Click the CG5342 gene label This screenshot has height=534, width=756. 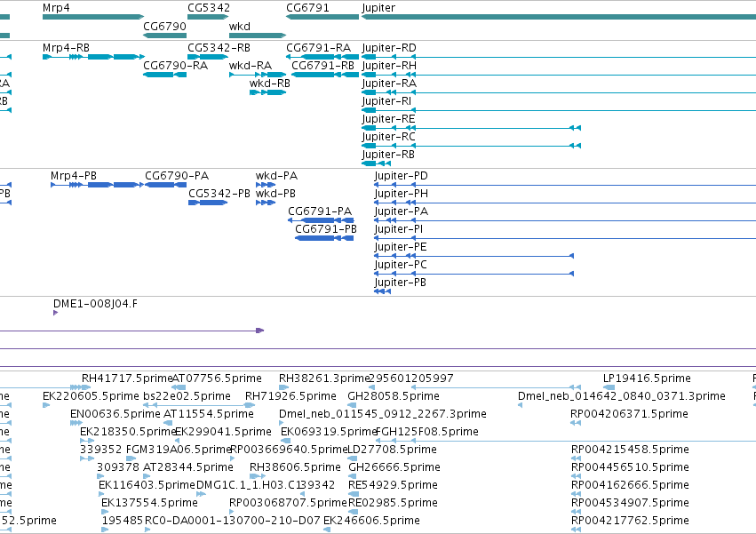click(209, 8)
